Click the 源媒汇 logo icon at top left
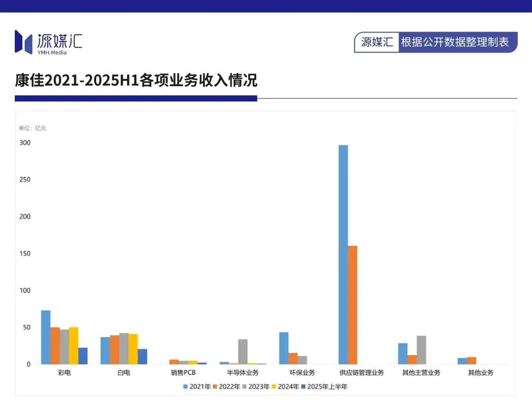This screenshot has height=409, width=532. coord(23,42)
